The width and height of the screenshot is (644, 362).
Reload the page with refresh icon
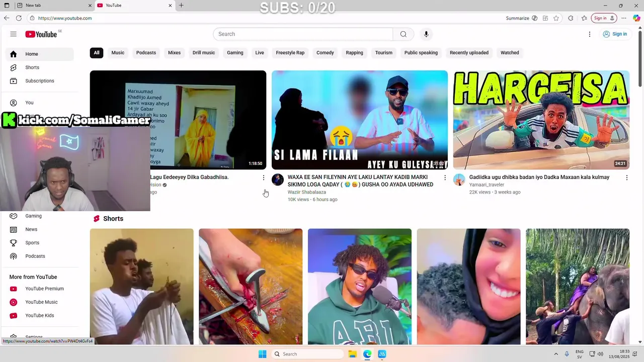pos(19,18)
